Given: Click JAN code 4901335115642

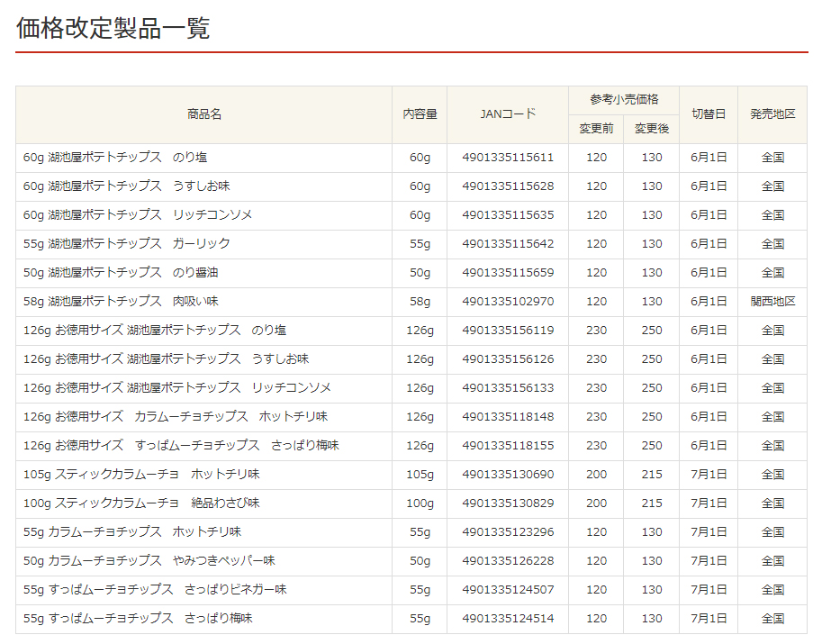Looking at the screenshot, I should pyautogui.click(x=508, y=244).
